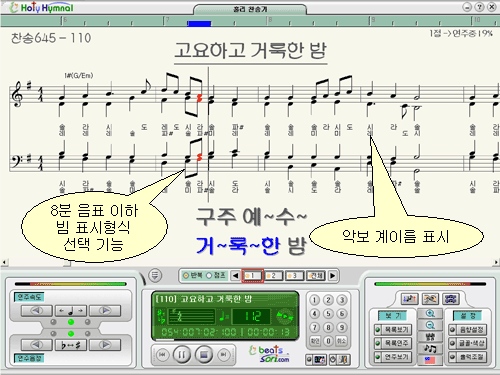The width and height of the screenshot is (500, 375).
Task: Open 출력조절 output adjustment
Action: click(467, 357)
